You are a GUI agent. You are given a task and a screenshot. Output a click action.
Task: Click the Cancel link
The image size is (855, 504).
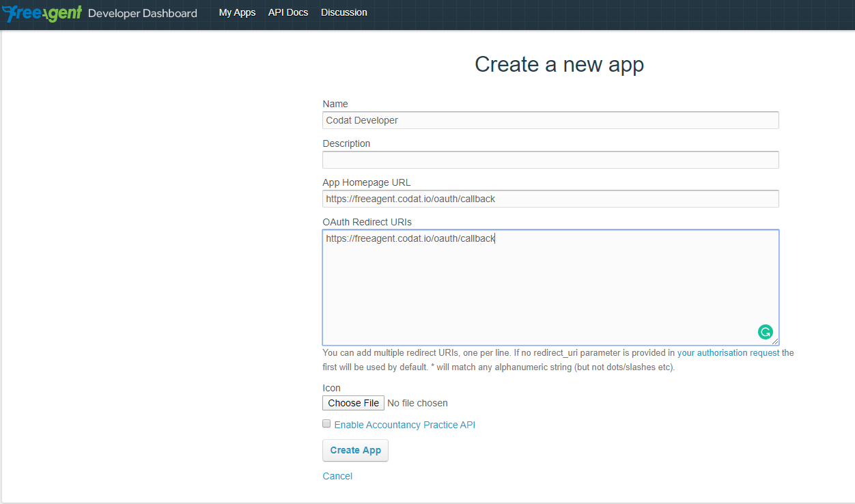[x=337, y=476]
